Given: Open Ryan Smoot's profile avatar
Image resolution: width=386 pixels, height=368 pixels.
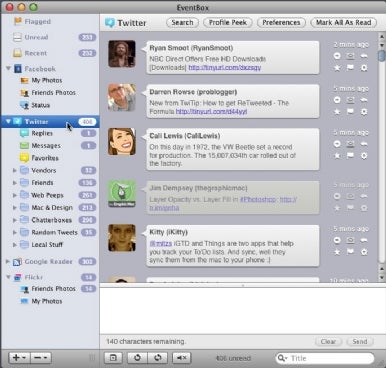Looking at the screenshot, I should point(122,54).
